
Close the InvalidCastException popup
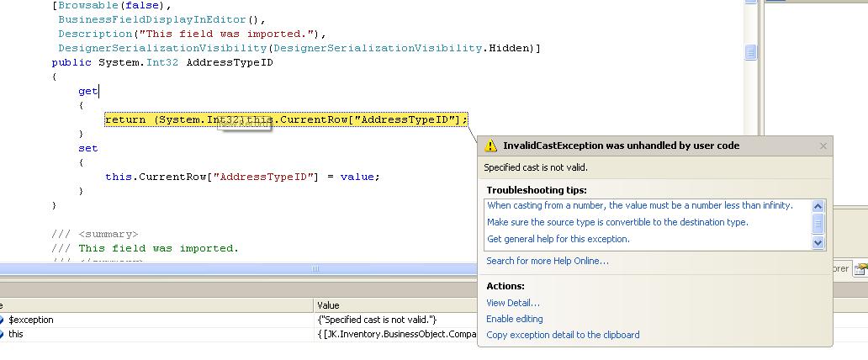pos(823,146)
